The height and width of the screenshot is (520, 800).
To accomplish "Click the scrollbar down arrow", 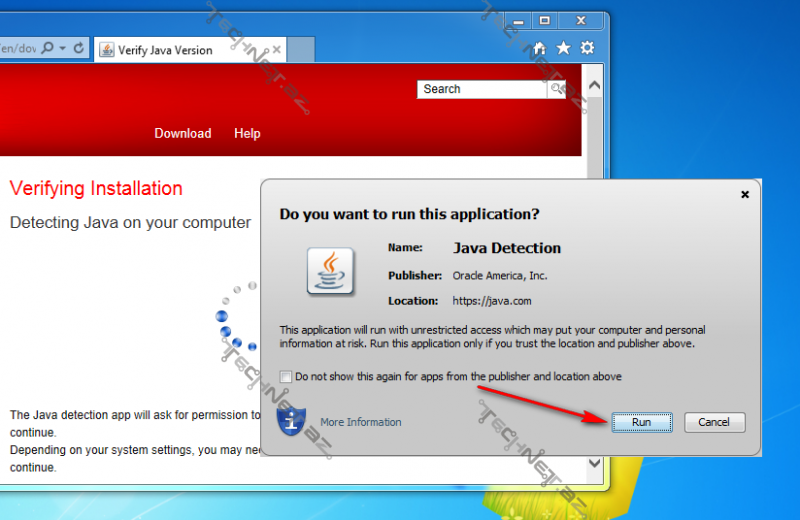I will pyautogui.click(x=594, y=463).
